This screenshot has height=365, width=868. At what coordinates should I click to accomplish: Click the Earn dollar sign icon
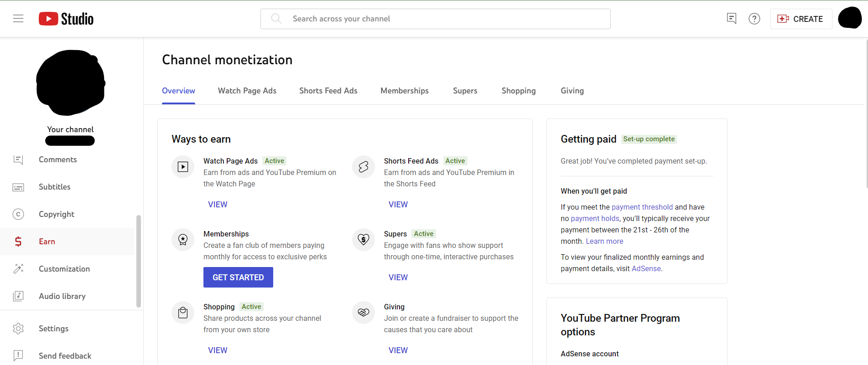[x=18, y=242]
